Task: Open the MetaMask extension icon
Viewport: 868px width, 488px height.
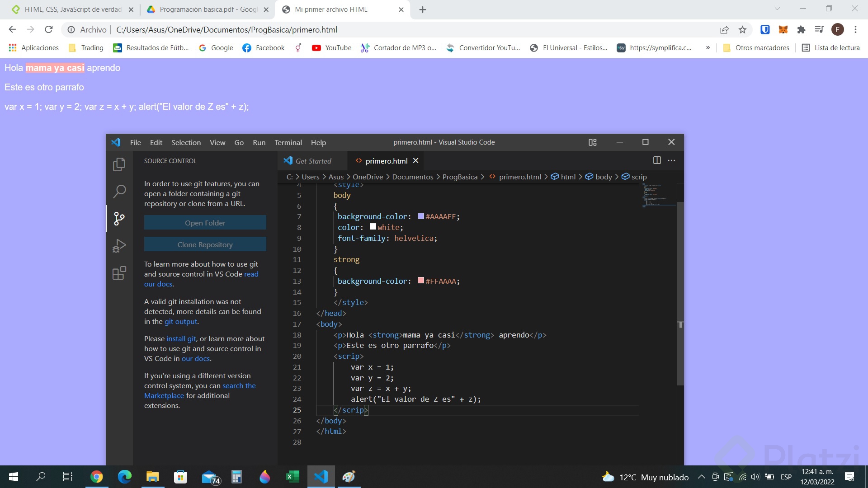Action: [783, 29]
